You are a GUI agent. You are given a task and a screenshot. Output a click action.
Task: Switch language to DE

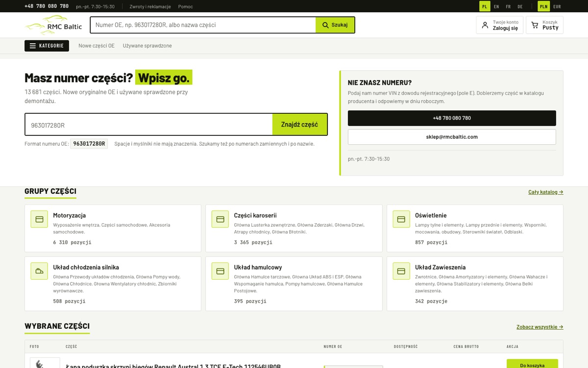pos(520,6)
